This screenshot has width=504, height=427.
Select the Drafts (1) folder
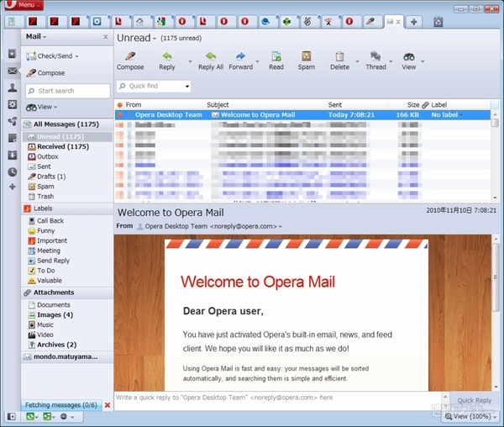pos(50,177)
